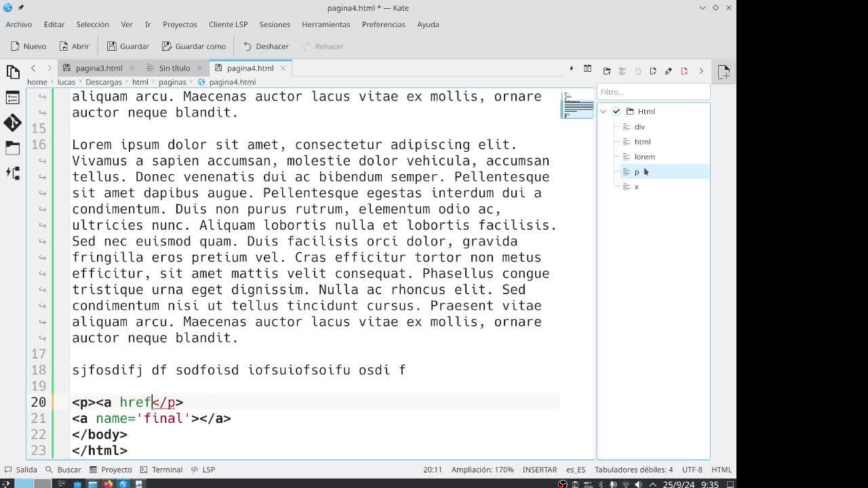Click the Guardar como toolbar button
Screen dimensions: 868x488
194,46
